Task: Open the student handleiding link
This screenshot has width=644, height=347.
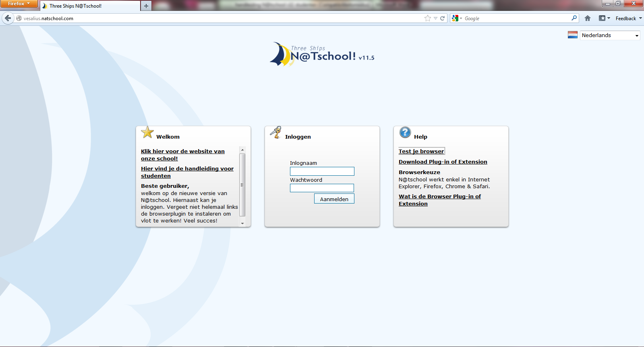Action: tap(187, 172)
